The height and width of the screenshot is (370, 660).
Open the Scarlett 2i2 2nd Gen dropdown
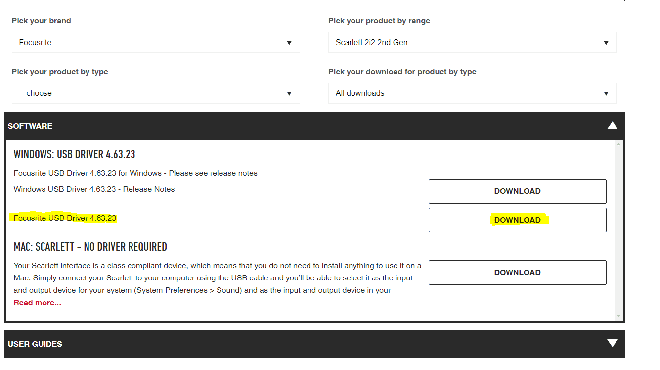pos(472,43)
